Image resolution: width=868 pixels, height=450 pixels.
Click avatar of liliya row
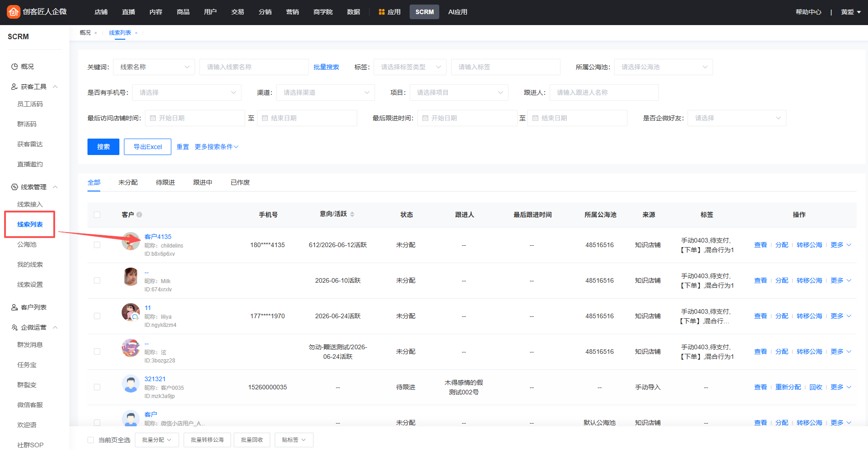131,312
